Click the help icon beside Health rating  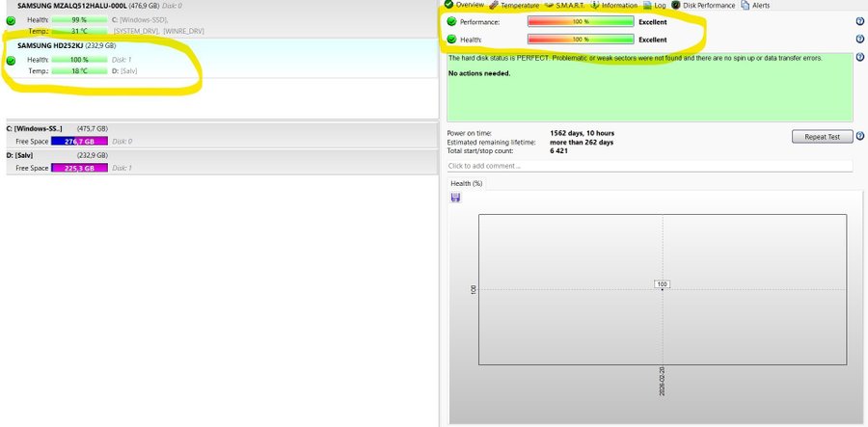tap(859, 40)
